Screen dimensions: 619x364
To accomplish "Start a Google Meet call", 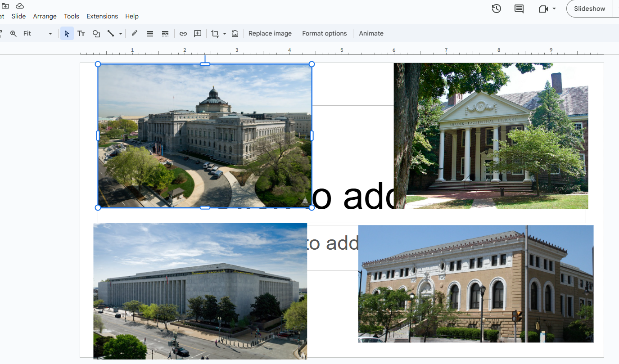I will (543, 8).
